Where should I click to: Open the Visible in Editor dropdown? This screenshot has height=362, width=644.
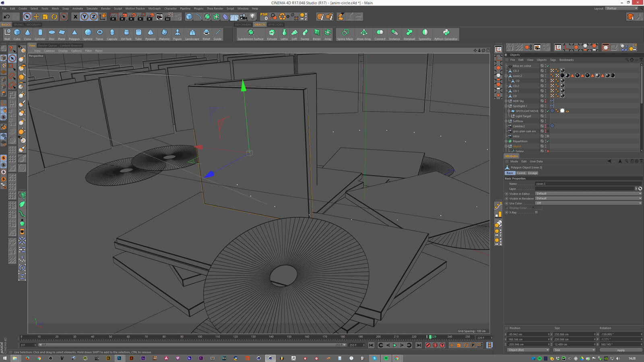(x=588, y=193)
